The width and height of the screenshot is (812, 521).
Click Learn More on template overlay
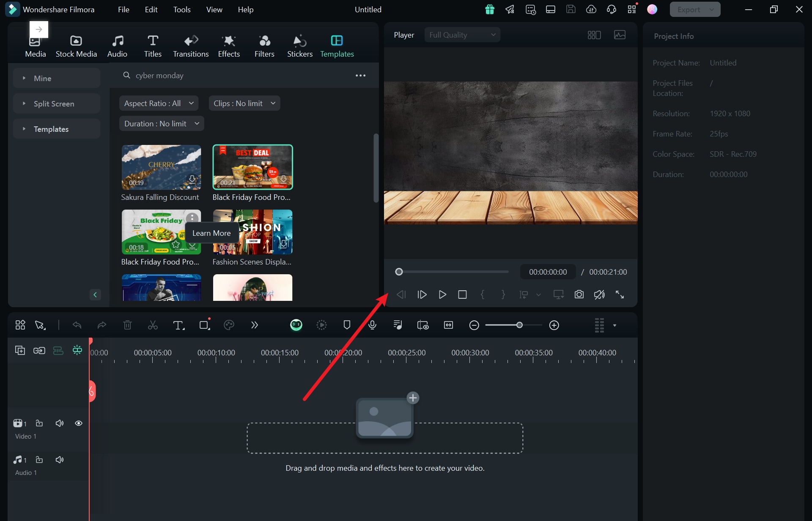coord(211,232)
